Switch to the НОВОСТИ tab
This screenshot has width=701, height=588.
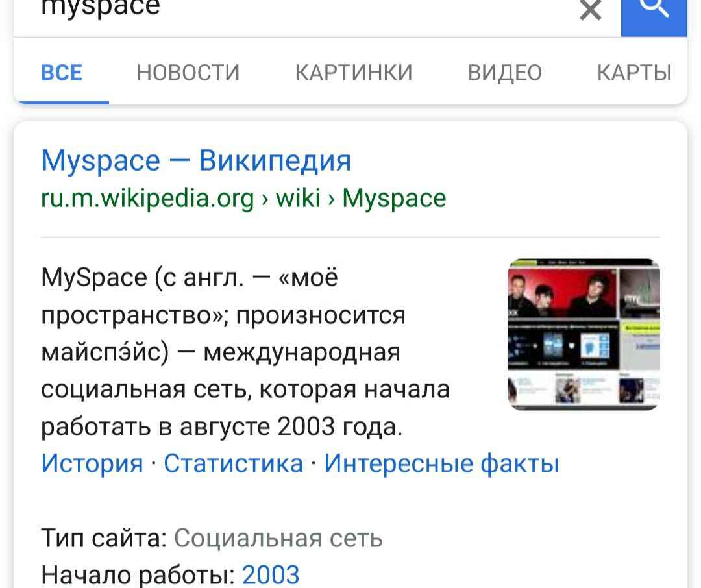[188, 73]
